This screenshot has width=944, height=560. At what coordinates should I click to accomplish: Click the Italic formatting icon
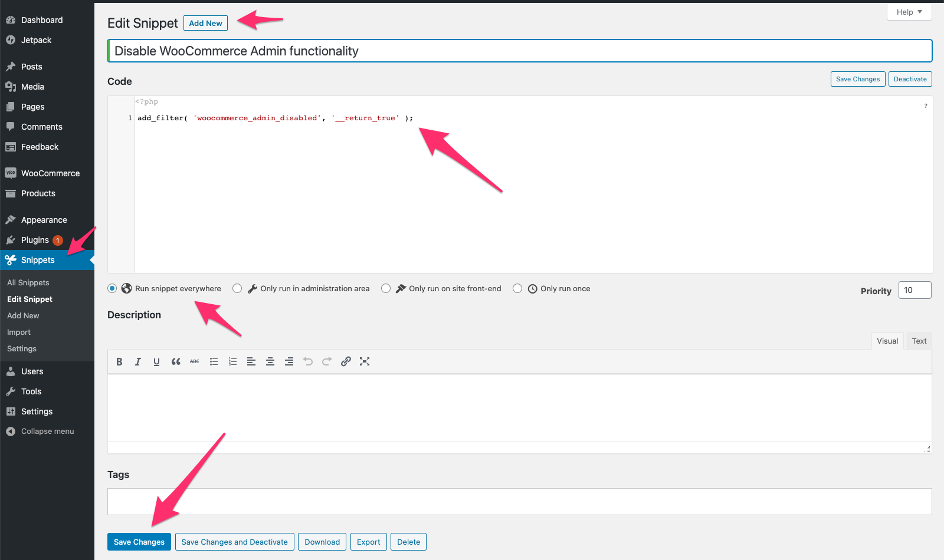(138, 361)
